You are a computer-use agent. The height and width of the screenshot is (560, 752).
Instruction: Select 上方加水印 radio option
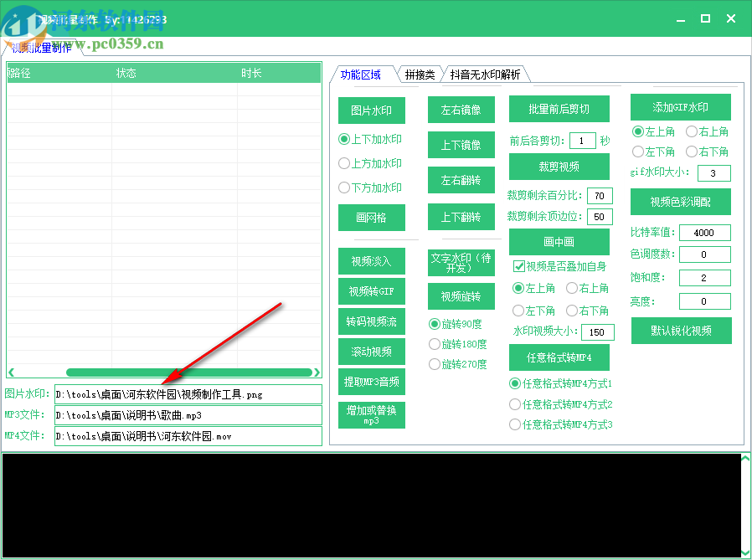pos(370,163)
